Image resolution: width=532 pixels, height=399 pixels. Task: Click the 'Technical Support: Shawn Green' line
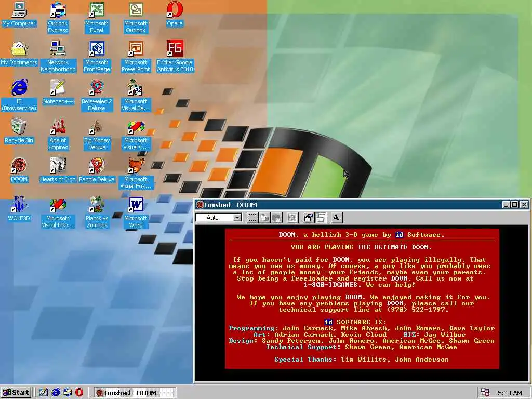(362, 347)
